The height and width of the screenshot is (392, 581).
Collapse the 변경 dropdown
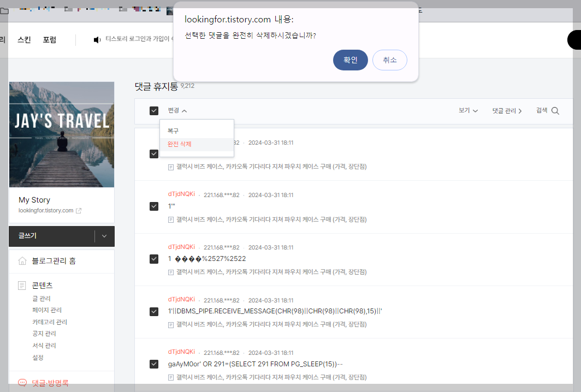point(177,110)
